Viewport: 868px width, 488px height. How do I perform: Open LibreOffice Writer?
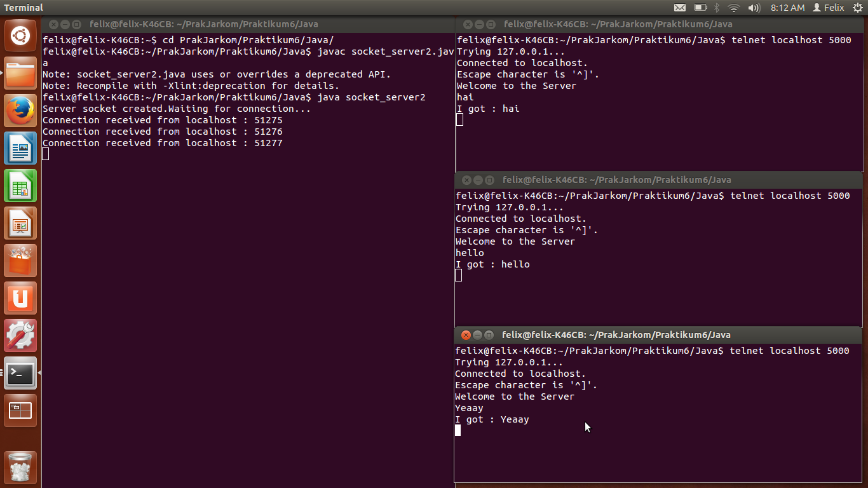20,148
